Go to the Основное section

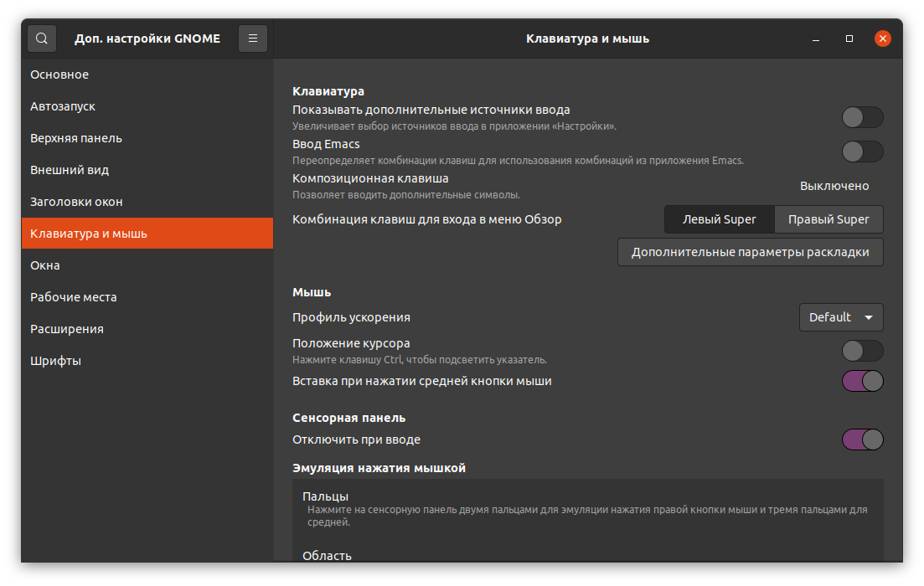[59, 75]
